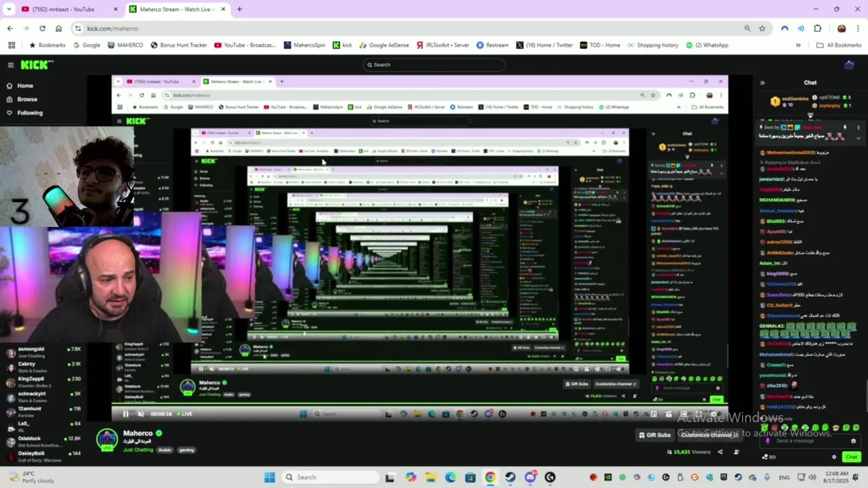Screen dimensions: 868x488
Task: Click the Chrome profile avatar
Action: 842,28
